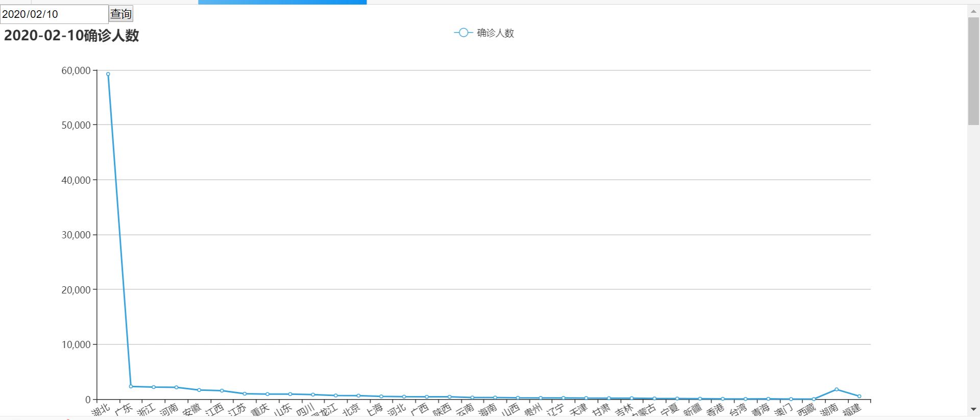Click the 西藏 data point marker
The height and width of the screenshot is (420, 980).
pos(814,399)
